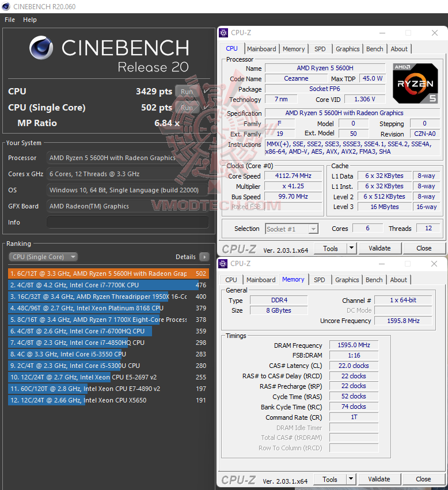448x490 pixels.
Task: Open SPD tab in lower CPU-Z window
Action: (x=319, y=280)
